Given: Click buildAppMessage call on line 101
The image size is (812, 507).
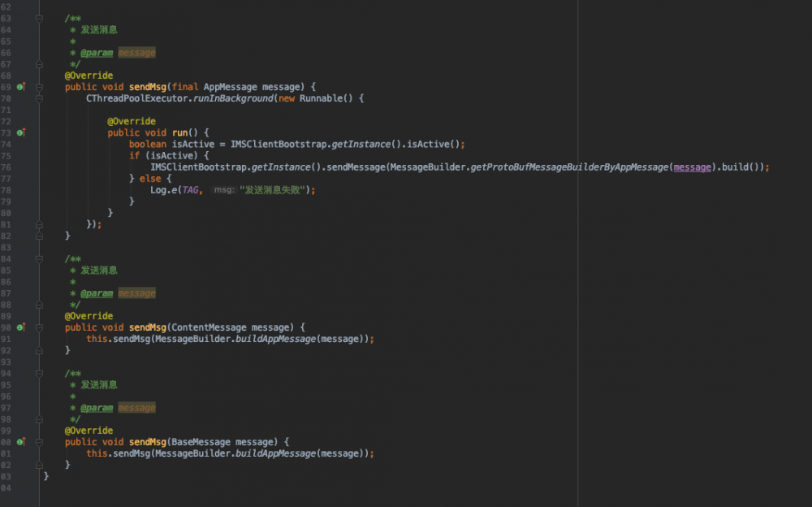Looking at the screenshot, I should [275, 453].
